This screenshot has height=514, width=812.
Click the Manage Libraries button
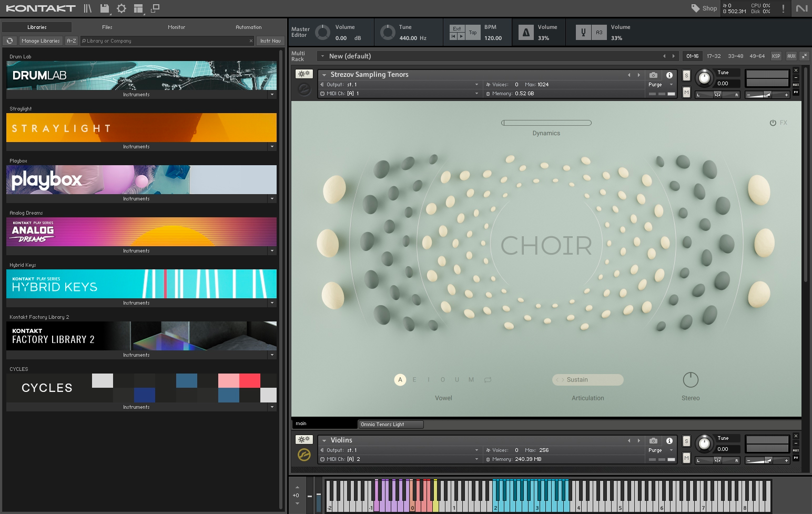click(x=40, y=41)
